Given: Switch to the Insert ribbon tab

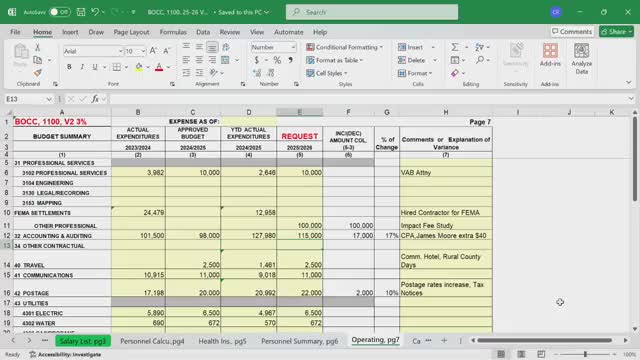Looking at the screenshot, I should (x=70, y=32).
